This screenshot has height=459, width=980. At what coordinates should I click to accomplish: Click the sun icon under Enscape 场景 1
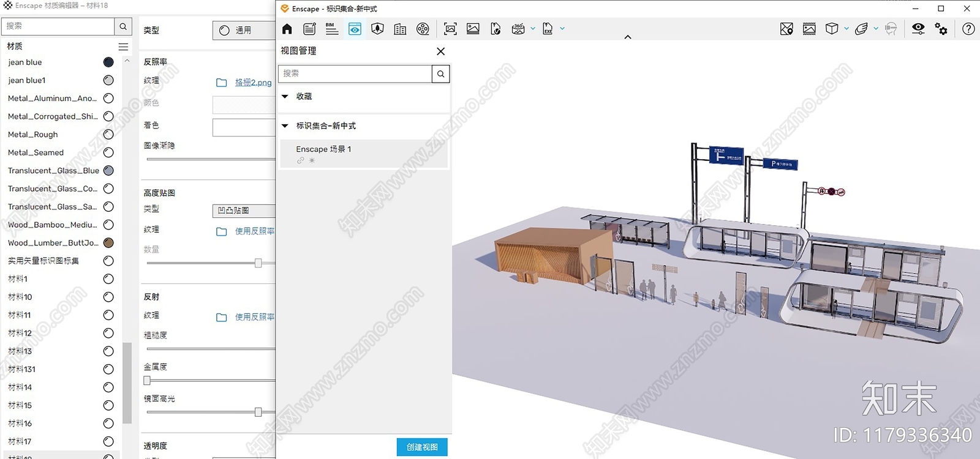(312, 160)
